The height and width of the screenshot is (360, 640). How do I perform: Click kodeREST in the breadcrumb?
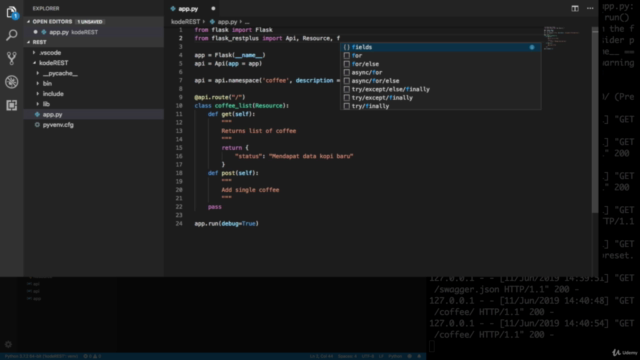(185, 22)
